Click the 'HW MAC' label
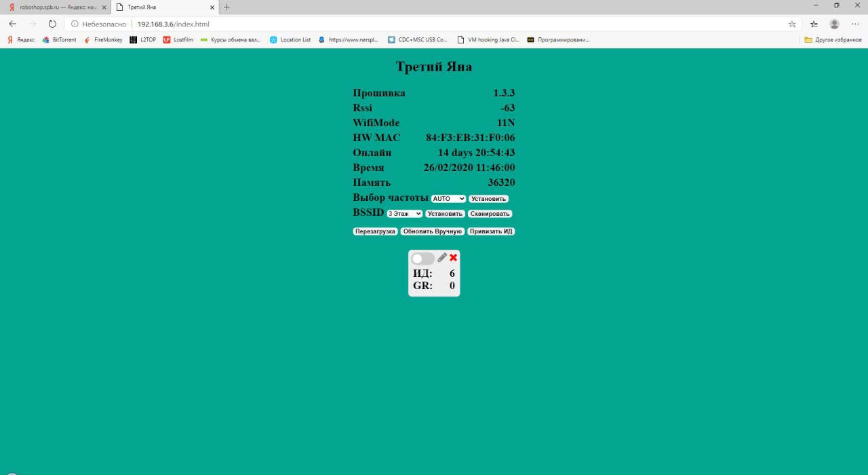This screenshot has width=868, height=475. point(376,138)
